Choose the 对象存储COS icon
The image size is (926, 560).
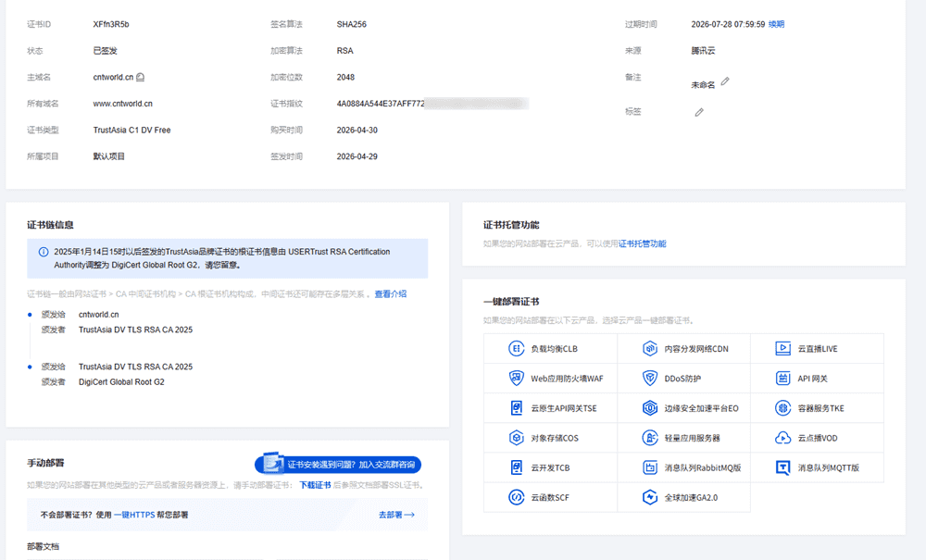click(516, 438)
